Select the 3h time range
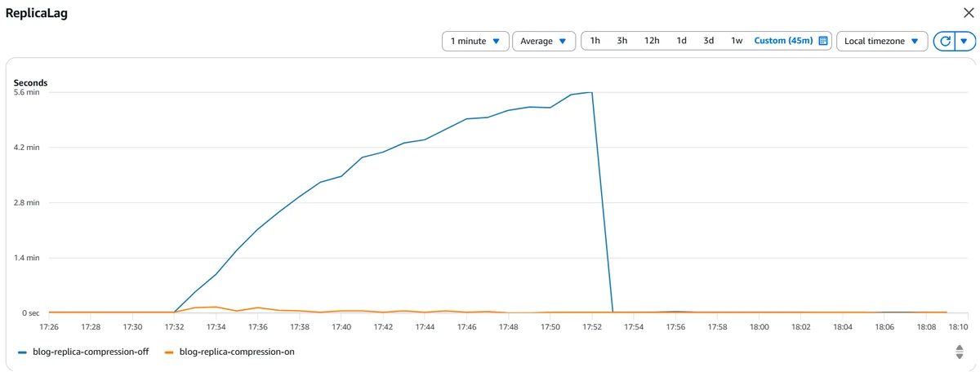Viewport: 980px width, 372px height. click(622, 41)
